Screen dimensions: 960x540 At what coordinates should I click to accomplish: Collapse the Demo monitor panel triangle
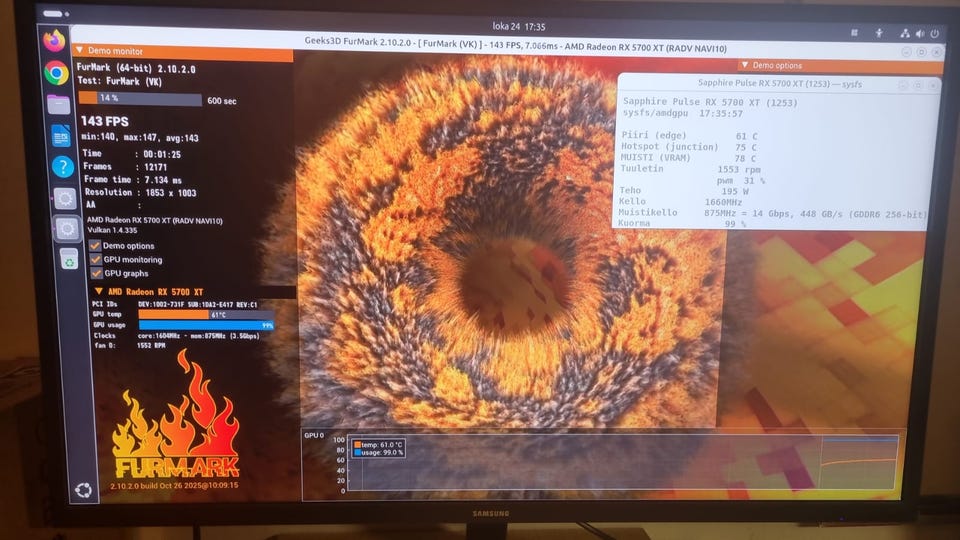(x=80, y=50)
